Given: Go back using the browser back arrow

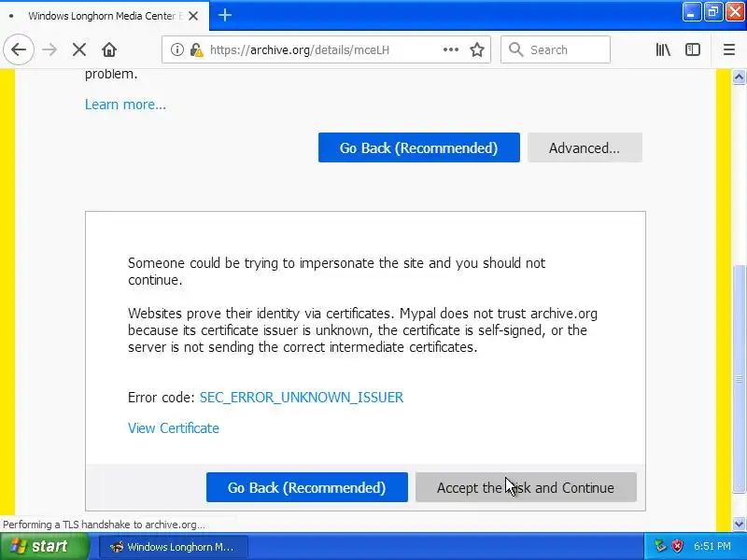Looking at the screenshot, I should 19,49.
